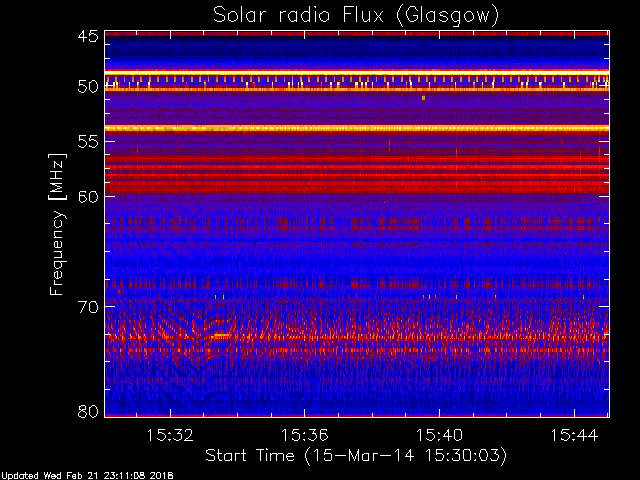Click the 50 MHz axis tick label
The image size is (640, 480).
tap(88, 86)
